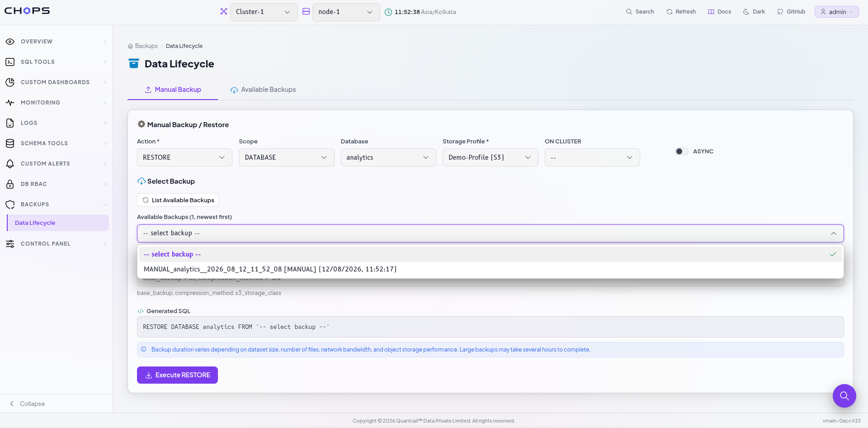Screen dimensions: 868x428
Task: Click the Backups breadcrumb link
Action: [146, 46]
